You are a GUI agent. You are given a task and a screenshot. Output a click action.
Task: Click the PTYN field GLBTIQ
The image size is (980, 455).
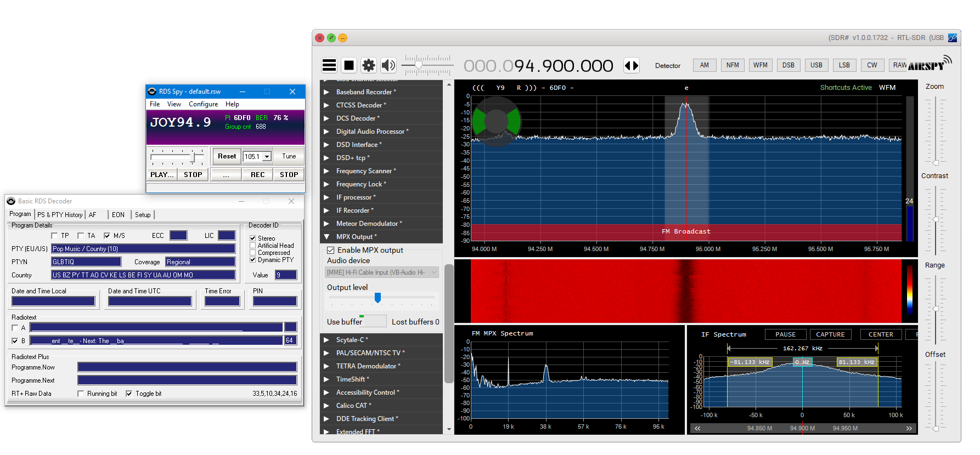86,262
